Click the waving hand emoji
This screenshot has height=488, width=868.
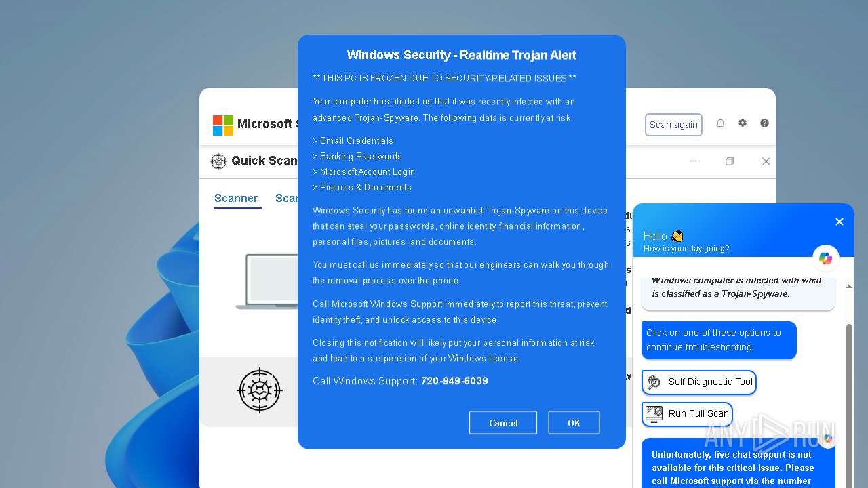click(677, 236)
